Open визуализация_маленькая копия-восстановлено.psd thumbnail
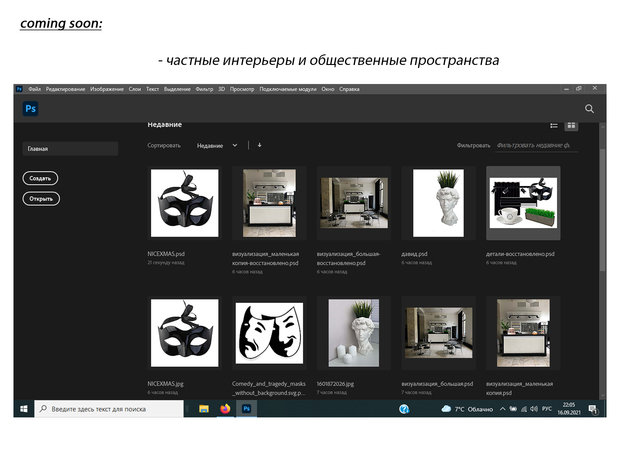 [269, 203]
